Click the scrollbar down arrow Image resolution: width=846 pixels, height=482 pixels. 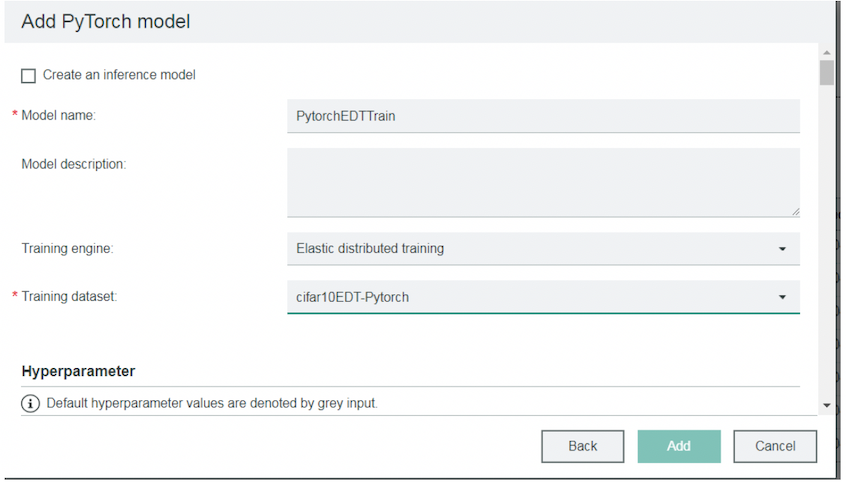click(x=826, y=405)
